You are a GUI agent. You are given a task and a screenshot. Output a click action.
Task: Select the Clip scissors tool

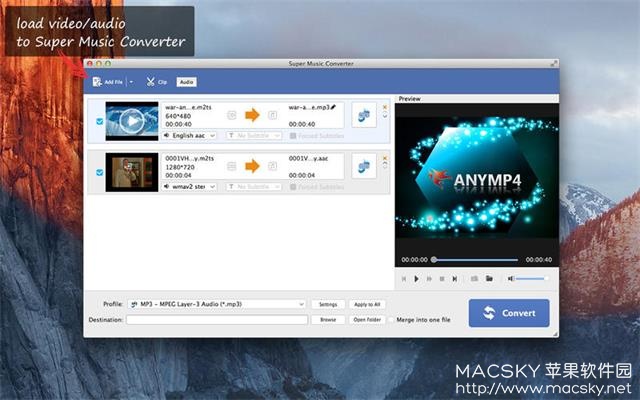pyautogui.click(x=151, y=82)
